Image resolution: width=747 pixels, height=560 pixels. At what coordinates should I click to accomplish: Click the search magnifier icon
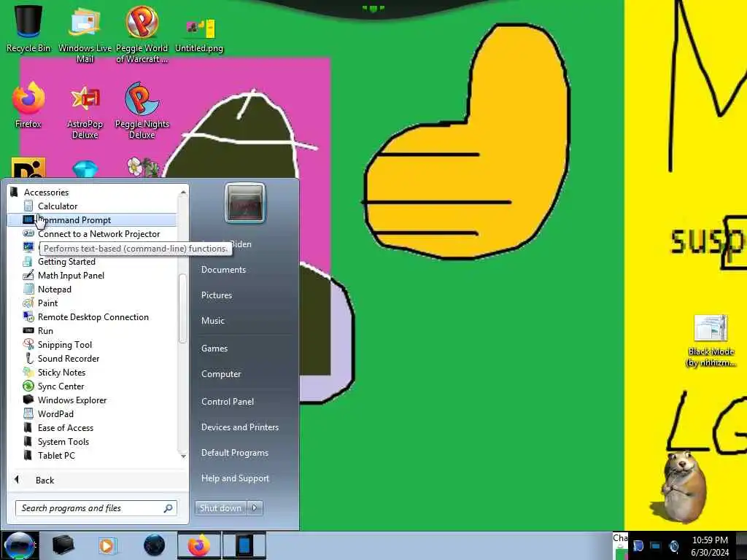169,508
